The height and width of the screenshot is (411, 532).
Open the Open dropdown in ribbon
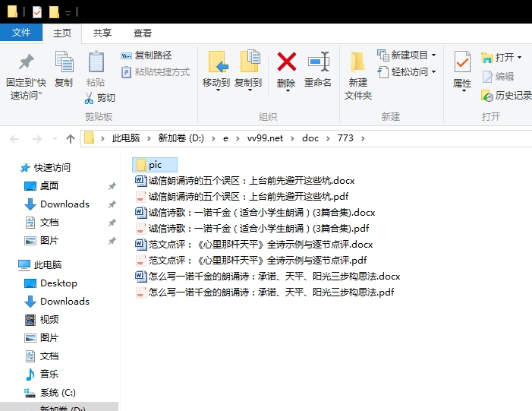pyautogui.click(x=502, y=58)
